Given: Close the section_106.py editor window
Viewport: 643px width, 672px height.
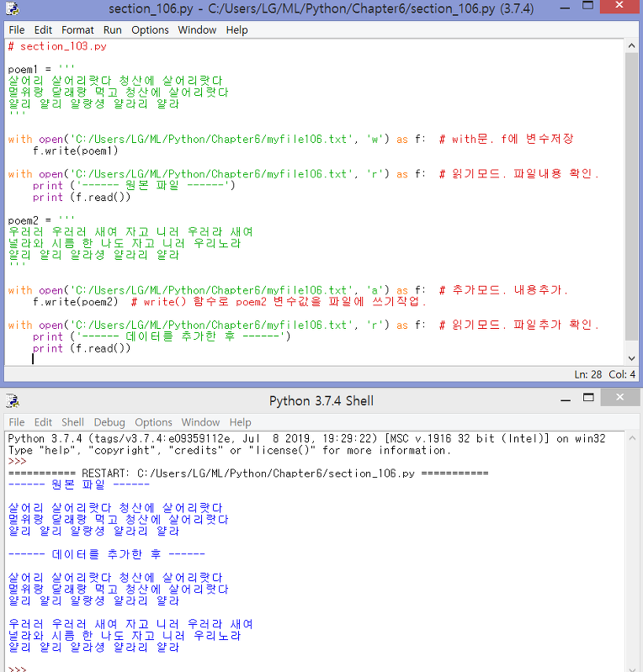Looking at the screenshot, I should pos(619,6).
